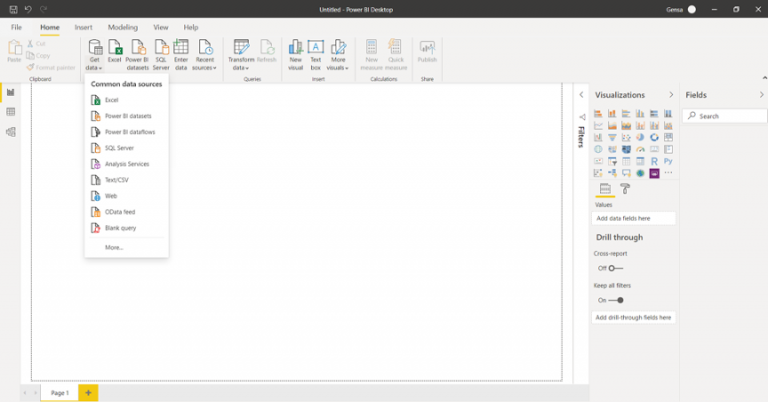Viewport: 768px width, 402px height.
Task: Choose Analysis Services from data sources
Action: tap(126, 164)
